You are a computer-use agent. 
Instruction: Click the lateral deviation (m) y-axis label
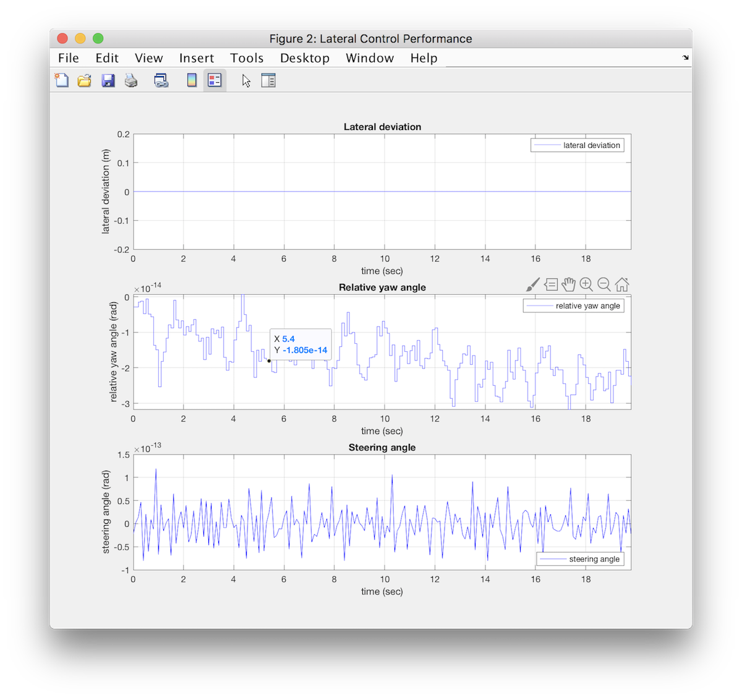pyautogui.click(x=106, y=192)
